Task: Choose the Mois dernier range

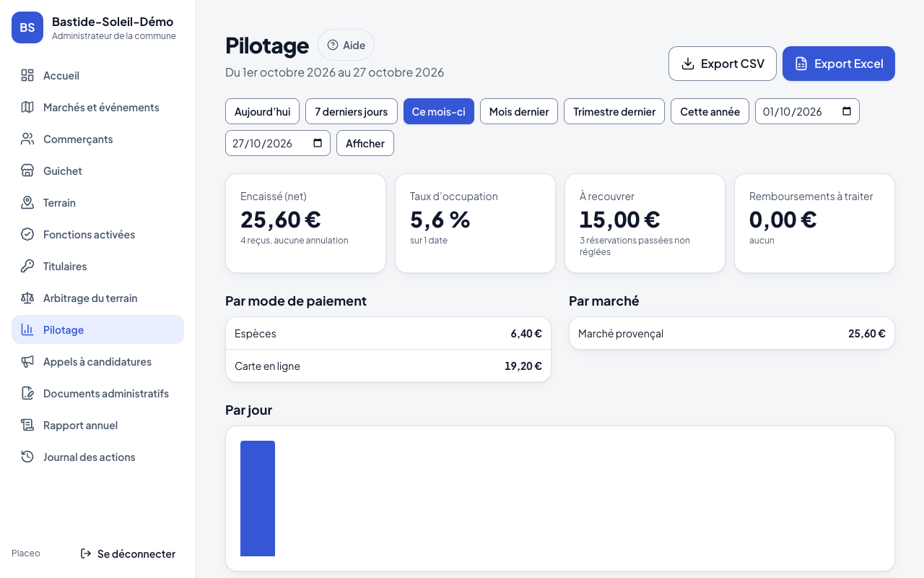Action: pyautogui.click(x=519, y=111)
